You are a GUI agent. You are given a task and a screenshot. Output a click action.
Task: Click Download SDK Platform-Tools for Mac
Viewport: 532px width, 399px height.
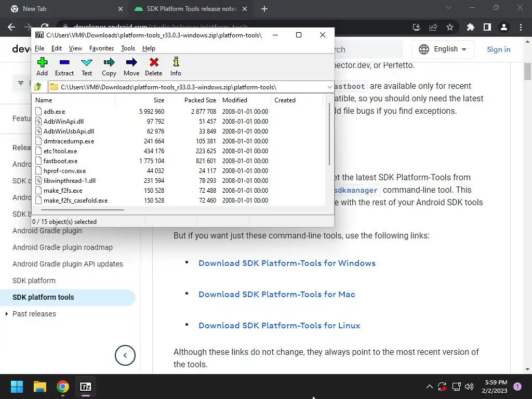277,295
